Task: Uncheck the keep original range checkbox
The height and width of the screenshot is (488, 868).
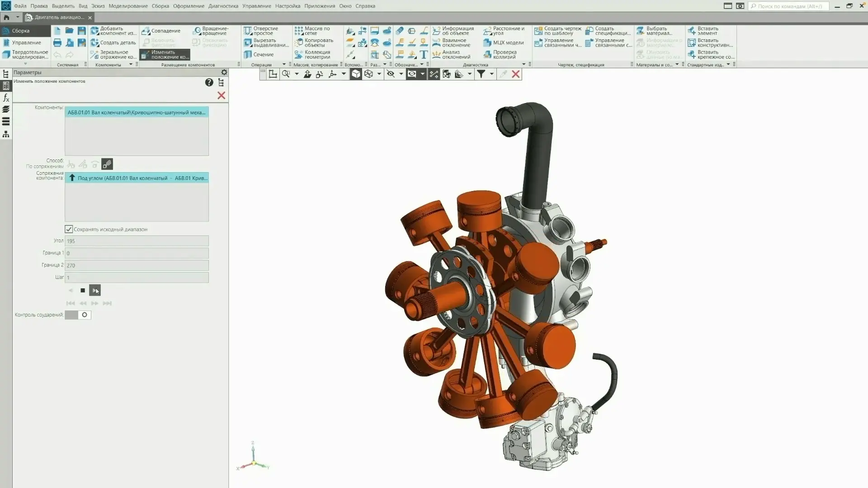Action: (69, 229)
